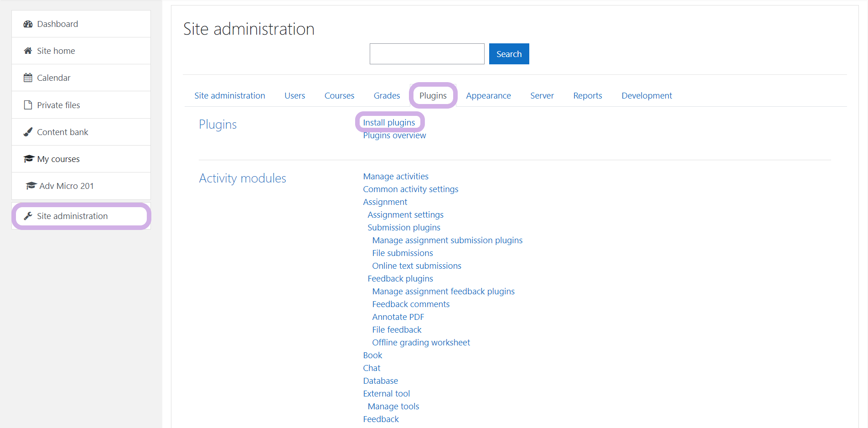Click the Private files document icon
Screen dimensions: 868x428
[28, 105]
